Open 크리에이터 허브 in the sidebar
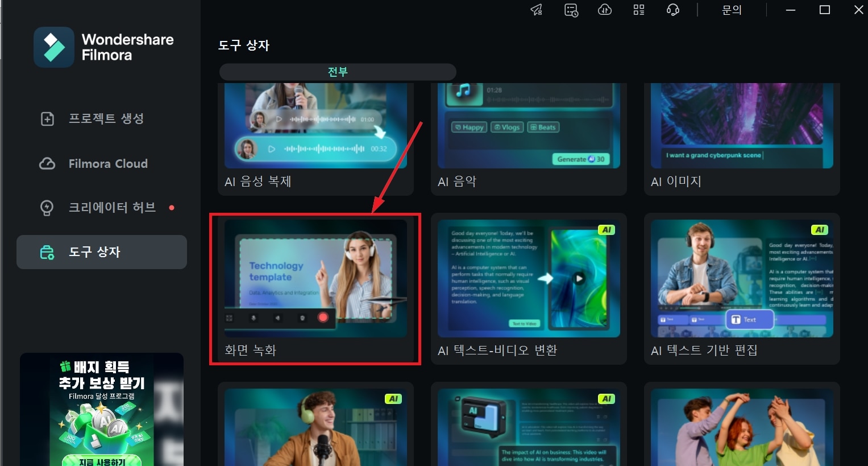The width and height of the screenshot is (868, 466). [101, 208]
